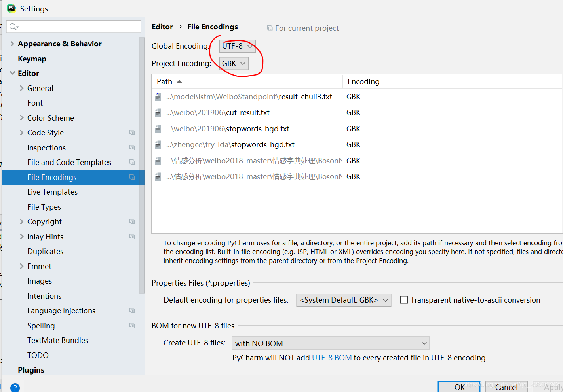Click project-level icon beside File and Code Templates
Screen dimensions: 563x392
[132, 162]
